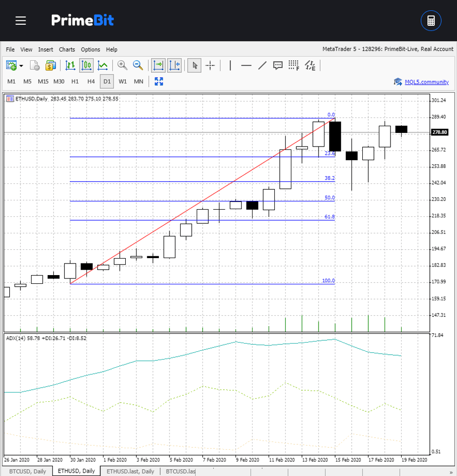Open the fullscreen mode icon

(x=159, y=81)
